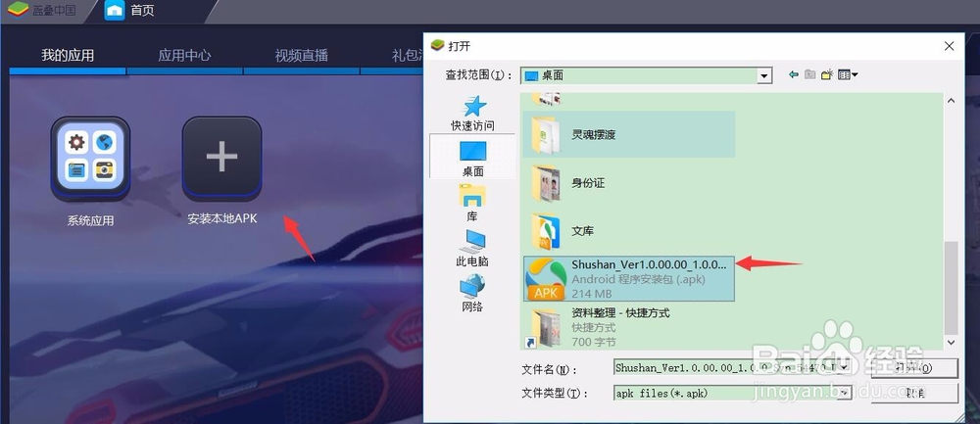Expand the 查找范围 location dropdown
Viewport: 980px width, 424px height.
click(x=763, y=75)
